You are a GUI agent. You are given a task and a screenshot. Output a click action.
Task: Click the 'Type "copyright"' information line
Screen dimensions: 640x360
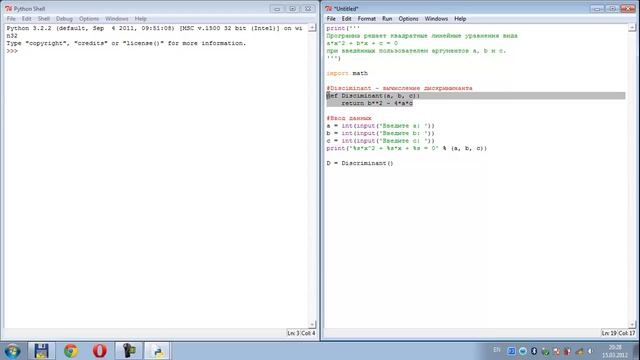[x=126, y=43]
